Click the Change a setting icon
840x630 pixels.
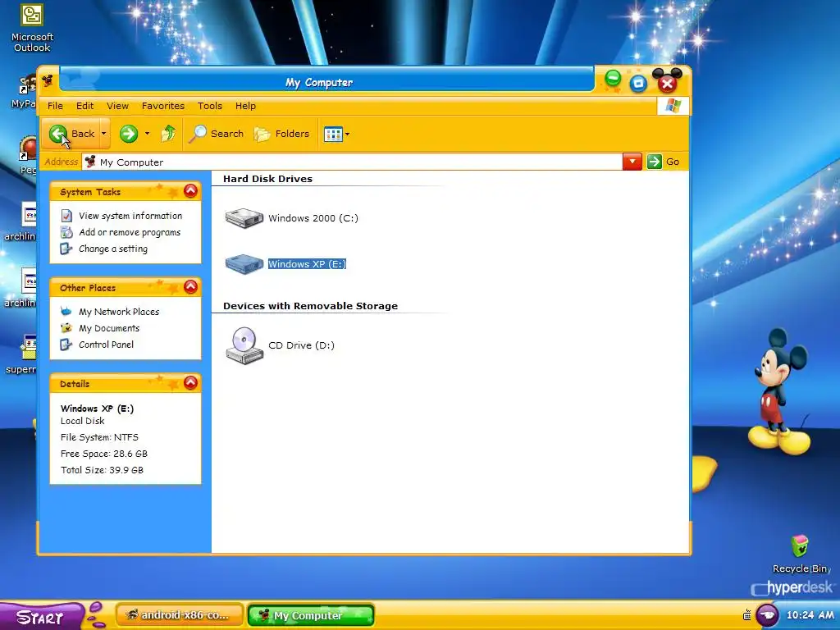pyautogui.click(x=66, y=249)
